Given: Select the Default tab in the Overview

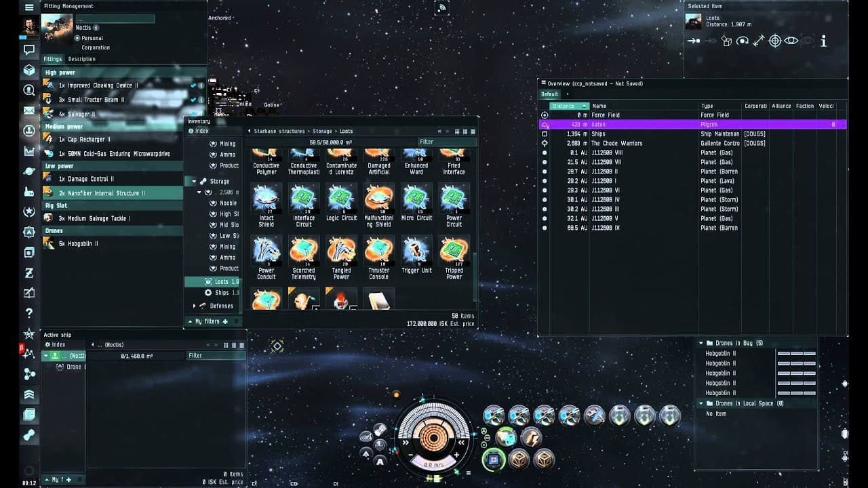Looking at the screenshot, I should click(x=549, y=94).
